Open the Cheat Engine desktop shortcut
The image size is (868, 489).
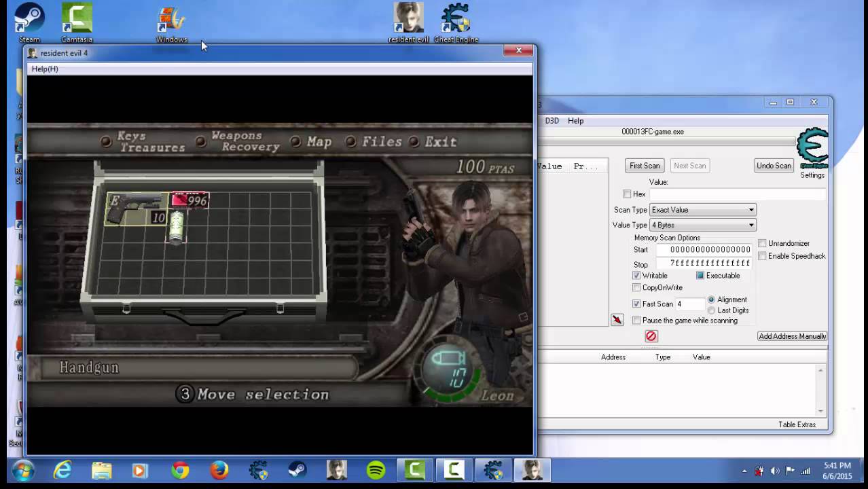tap(456, 22)
